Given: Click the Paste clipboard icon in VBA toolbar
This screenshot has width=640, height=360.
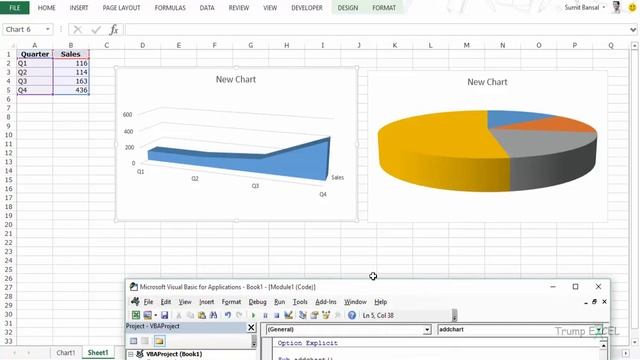Looking at the screenshot, I should click(x=202, y=315).
